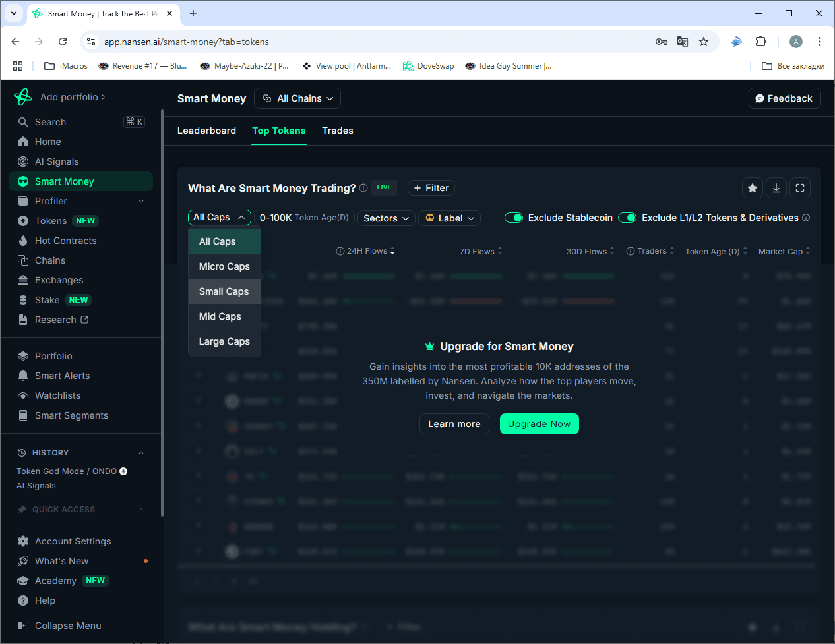The height and width of the screenshot is (644, 835).
Task: Toggle Exclude L1/L2 Tokens & Derivatives switch
Action: tap(627, 218)
